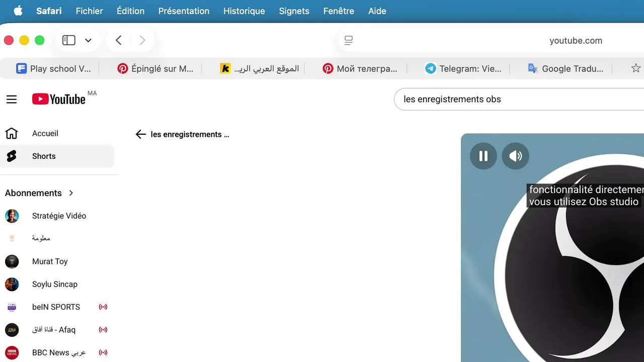Open the Safari menu

[49, 11]
